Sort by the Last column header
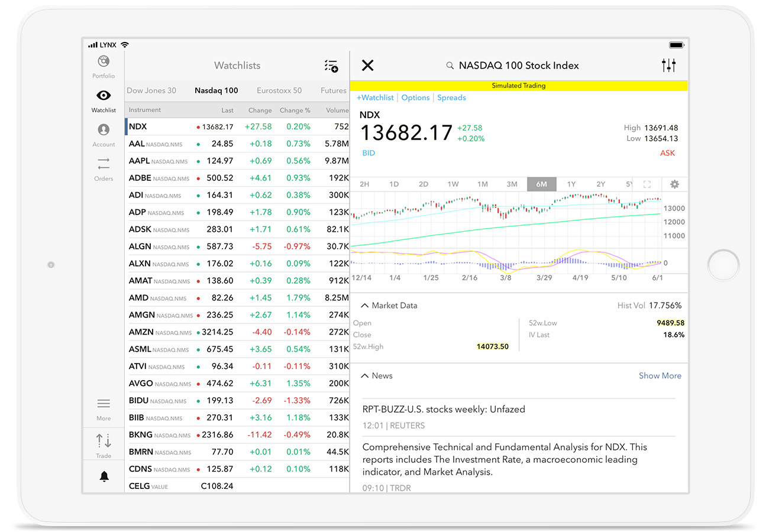This screenshot has width=769, height=532. pos(228,110)
